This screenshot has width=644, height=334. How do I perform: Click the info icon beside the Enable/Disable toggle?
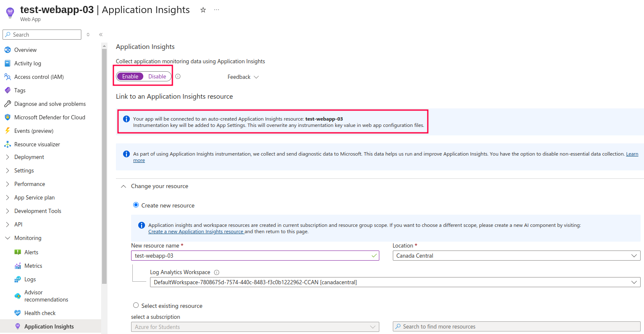tap(178, 76)
